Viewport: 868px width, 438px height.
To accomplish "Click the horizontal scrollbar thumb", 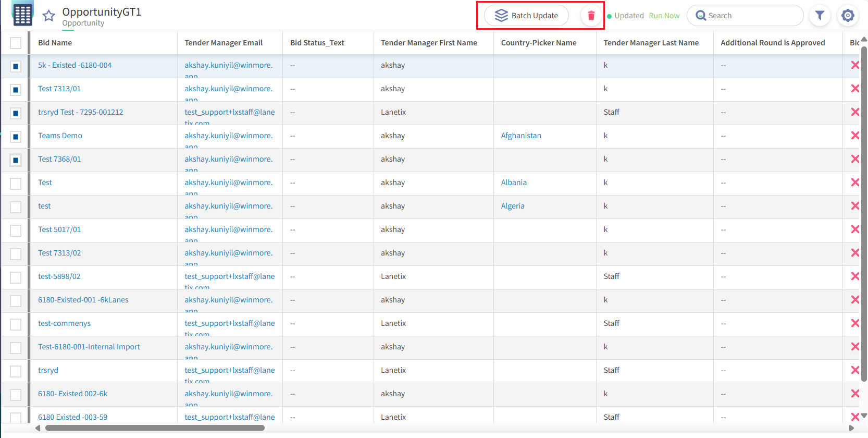I will pos(155,428).
